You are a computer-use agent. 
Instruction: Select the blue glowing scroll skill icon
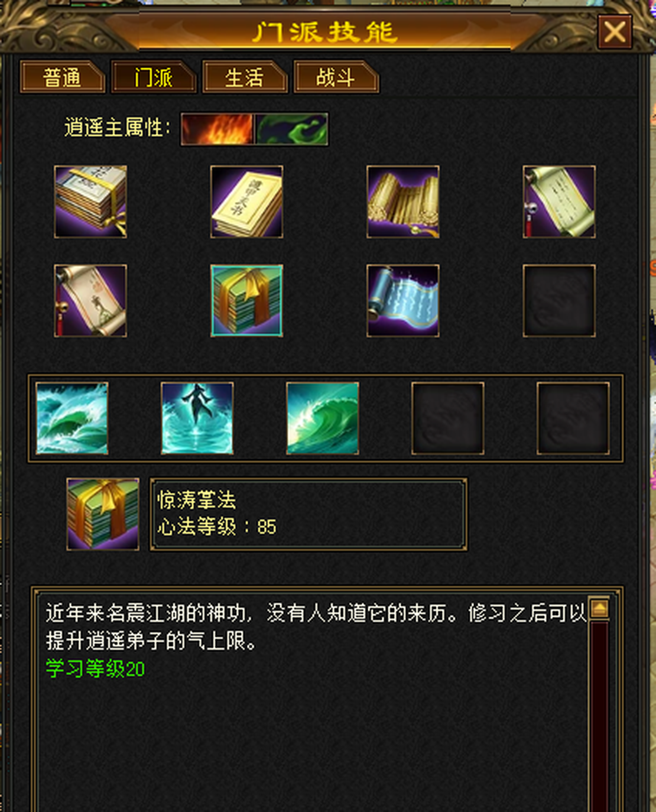pos(402,301)
